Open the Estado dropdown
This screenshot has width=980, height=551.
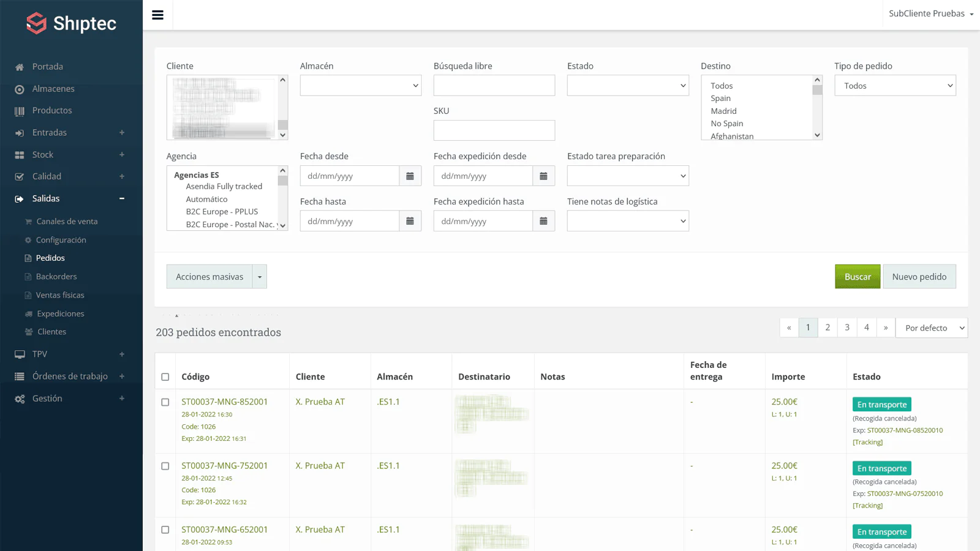click(628, 86)
